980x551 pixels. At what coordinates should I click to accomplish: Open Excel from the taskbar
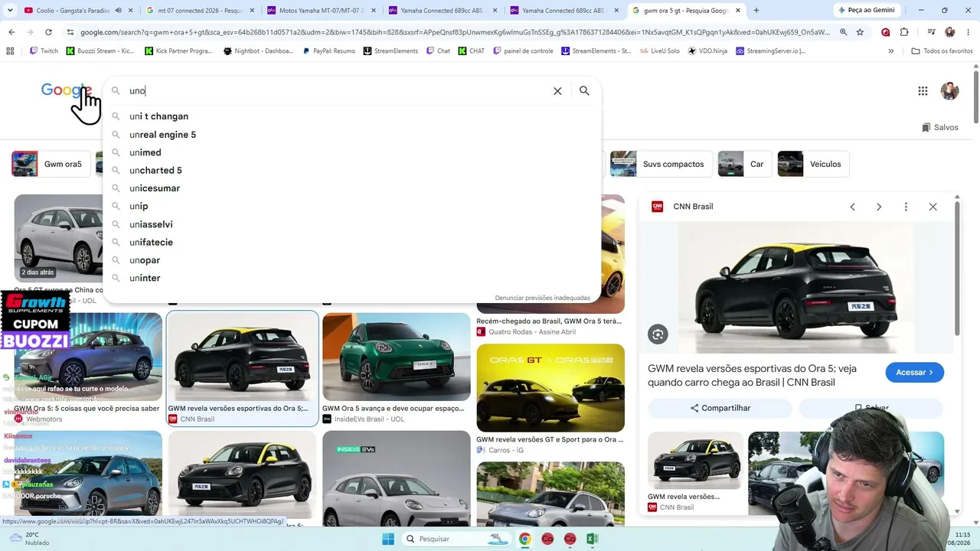pos(592,539)
